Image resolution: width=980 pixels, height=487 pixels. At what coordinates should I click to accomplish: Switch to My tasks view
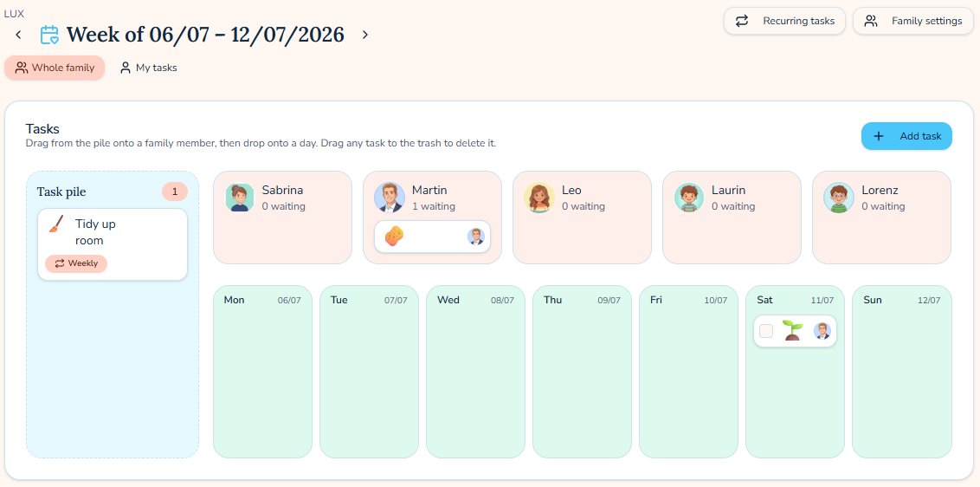tap(149, 68)
